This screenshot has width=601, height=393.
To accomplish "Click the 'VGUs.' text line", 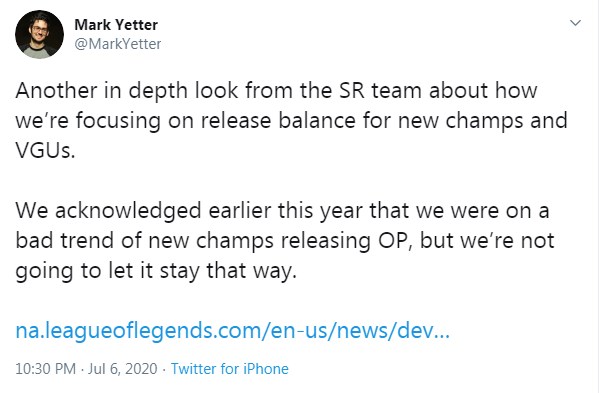I will (x=45, y=150).
